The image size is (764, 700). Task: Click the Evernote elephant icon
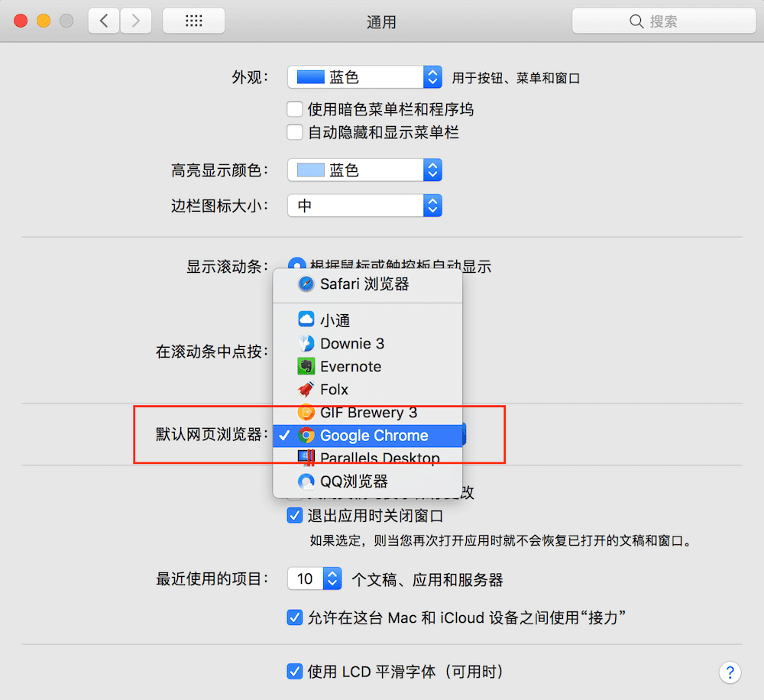click(306, 366)
